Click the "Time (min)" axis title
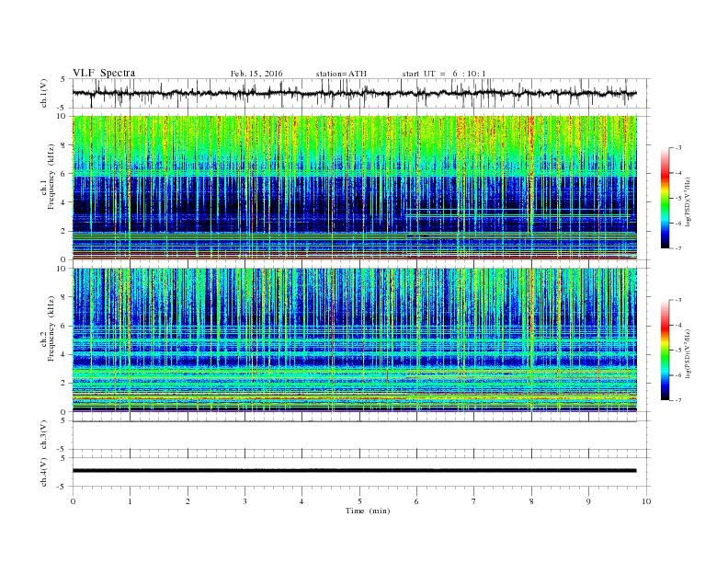728x563 pixels. pyautogui.click(x=368, y=511)
